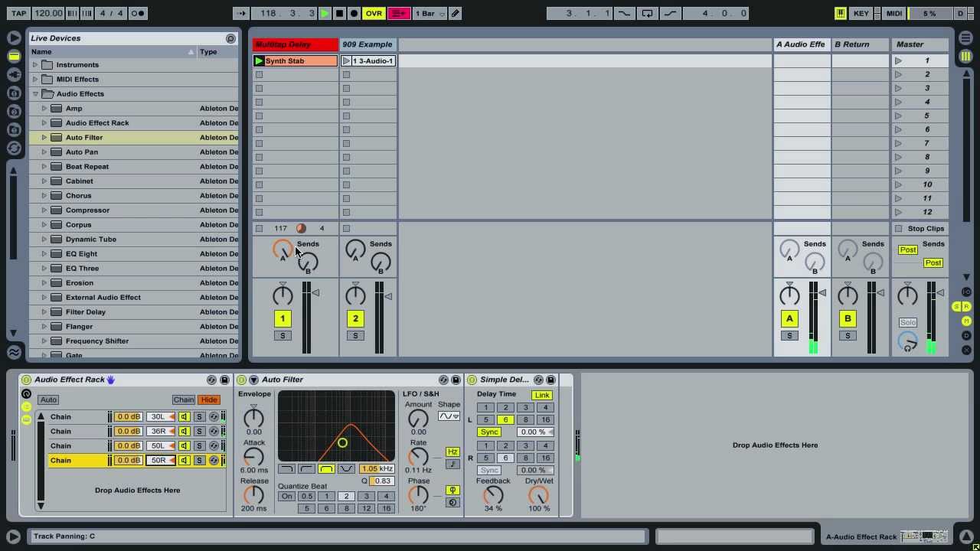Viewport: 980px width, 551px height.
Task: Enable KEY map mode
Action: coord(861,13)
